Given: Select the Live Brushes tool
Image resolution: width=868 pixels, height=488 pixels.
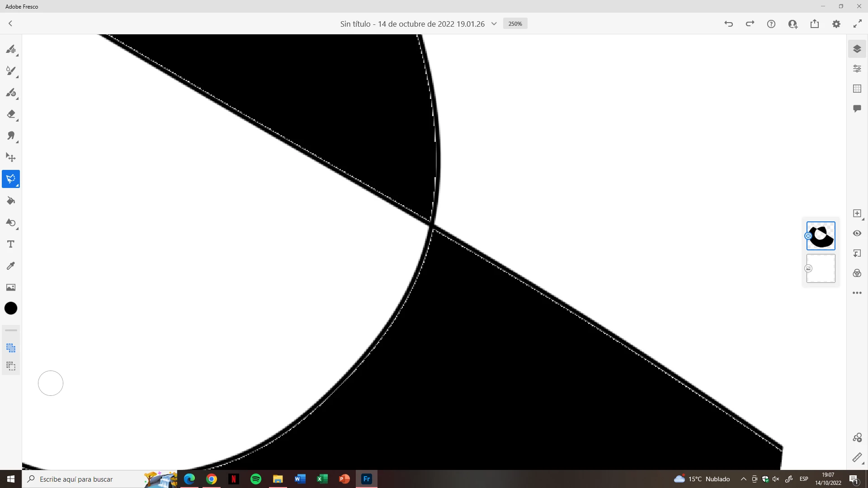Looking at the screenshot, I should point(11,70).
